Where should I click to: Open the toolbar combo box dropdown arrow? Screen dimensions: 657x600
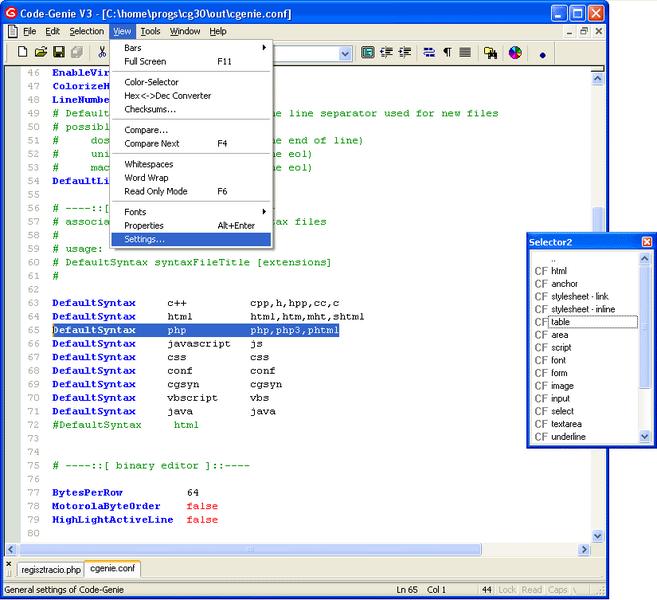tap(345, 54)
